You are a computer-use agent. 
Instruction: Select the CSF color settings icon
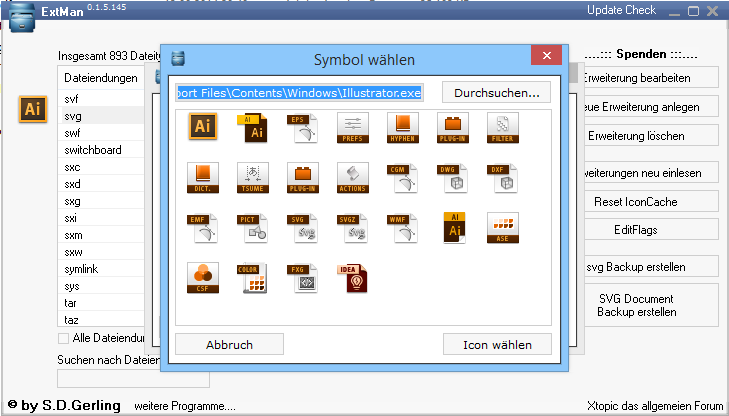coord(203,279)
